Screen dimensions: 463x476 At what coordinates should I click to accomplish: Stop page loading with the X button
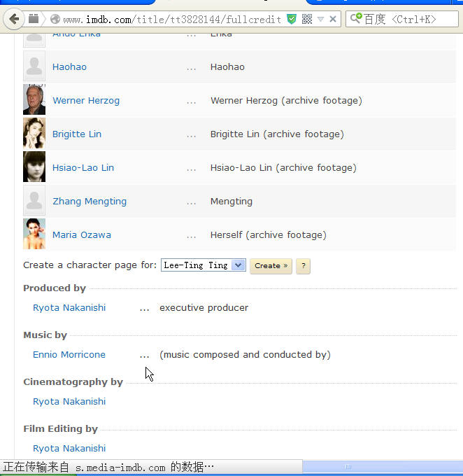point(333,20)
